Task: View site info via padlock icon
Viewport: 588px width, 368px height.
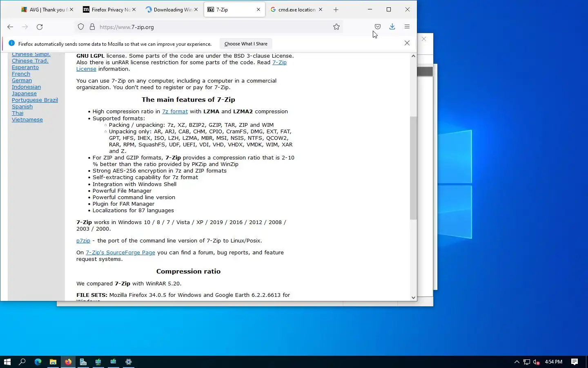Action: point(92,27)
